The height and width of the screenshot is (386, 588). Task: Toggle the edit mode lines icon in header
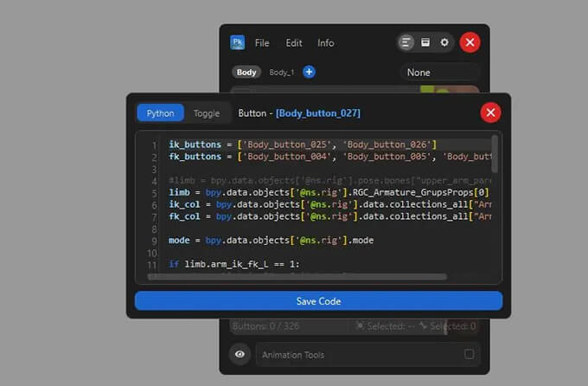click(x=406, y=42)
